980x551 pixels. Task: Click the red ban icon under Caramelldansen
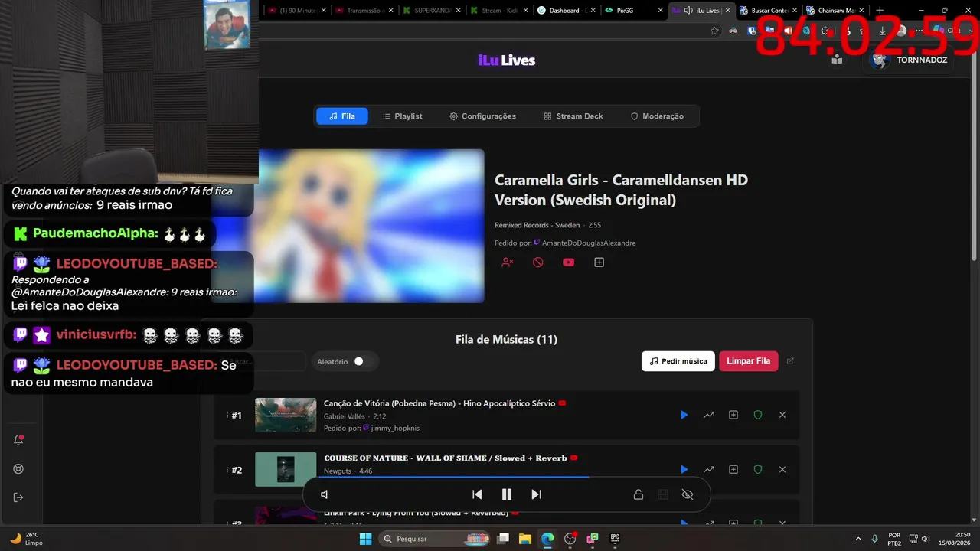tap(537, 262)
